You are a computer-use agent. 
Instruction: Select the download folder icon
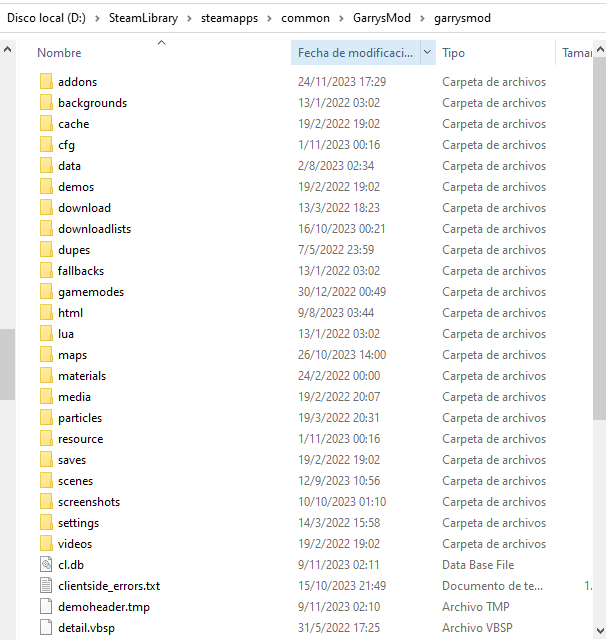click(x=46, y=208)
